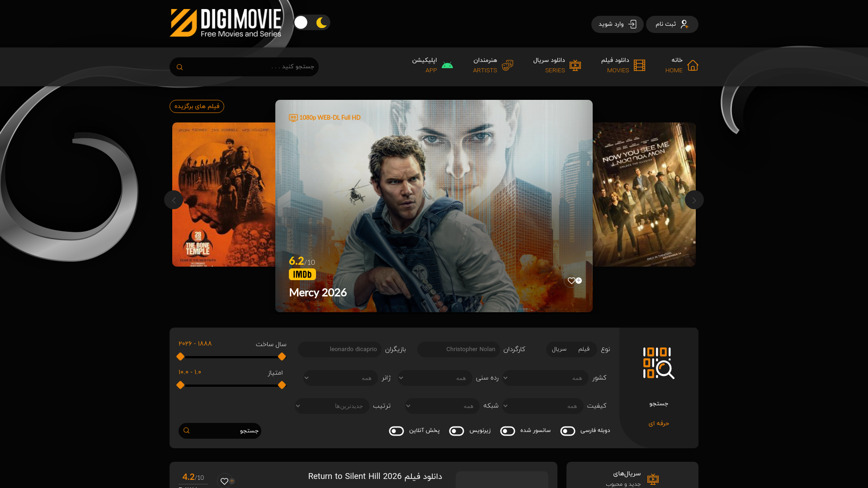The image size is (868, 488).
Task: Click the advanced search QR magnifier icon
Action: [x=659, y=363]
